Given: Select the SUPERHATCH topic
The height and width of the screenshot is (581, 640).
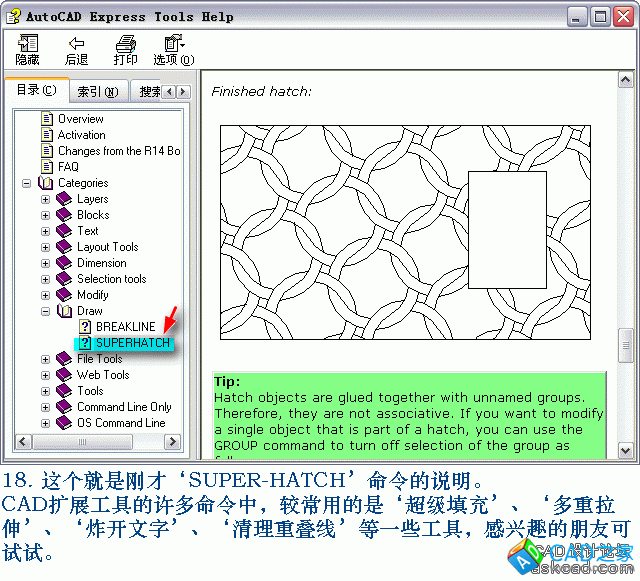Looking at the screenshot, I should tap(133, 343).
